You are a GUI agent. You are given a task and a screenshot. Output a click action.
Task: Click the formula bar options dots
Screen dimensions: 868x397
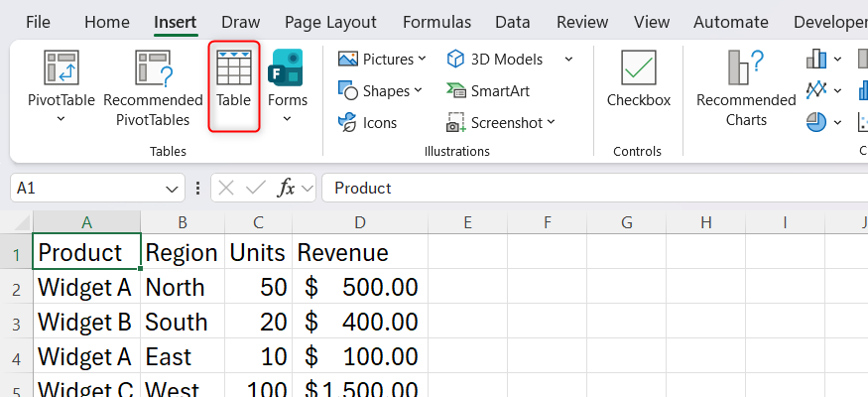[x=197, y=189]
